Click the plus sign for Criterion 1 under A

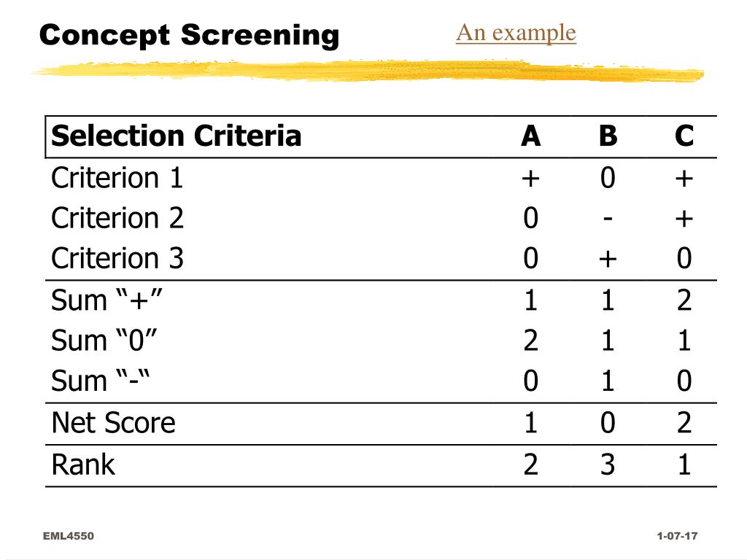tap(531, 179)
